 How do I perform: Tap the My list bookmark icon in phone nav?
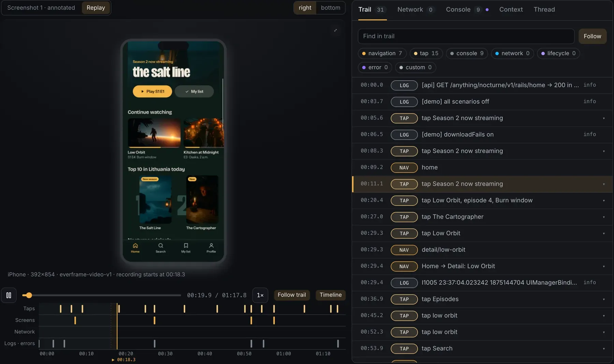click(x=186, y=248)
